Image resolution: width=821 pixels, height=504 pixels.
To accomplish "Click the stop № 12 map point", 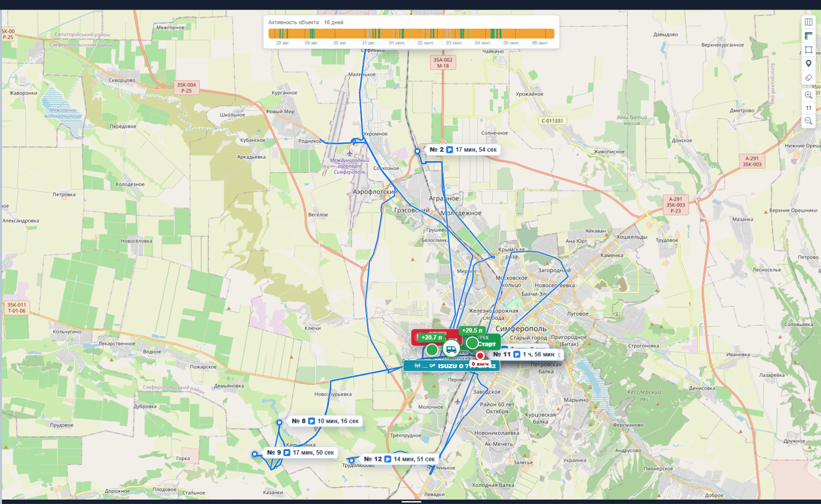I will click(352, 461).
